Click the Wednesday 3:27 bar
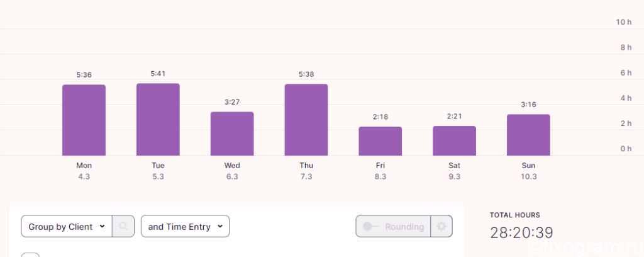 [232, 134]
